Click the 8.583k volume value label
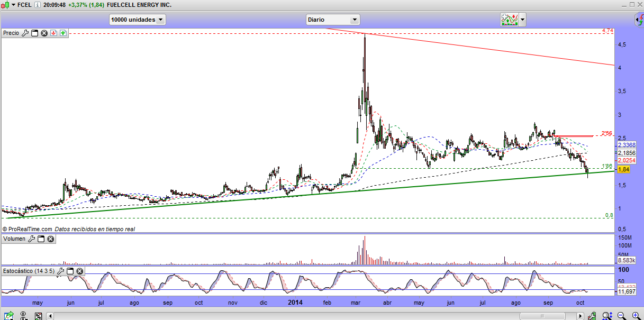This screenshot has height=320, width=644. pos(627,260)
